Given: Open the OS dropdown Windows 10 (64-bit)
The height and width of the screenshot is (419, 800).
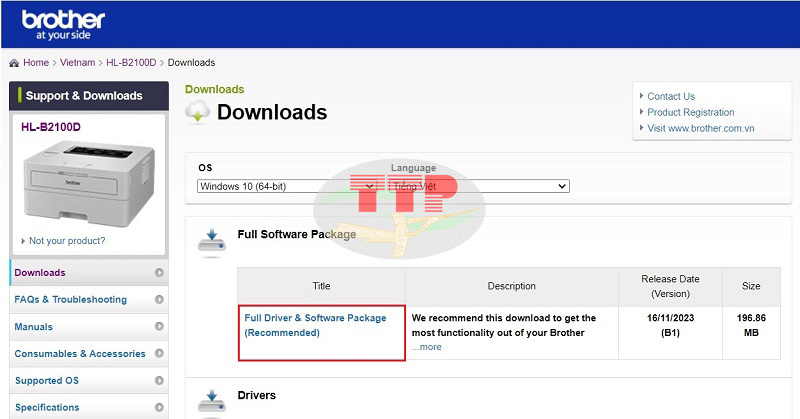Looking at the screenshot, I should tap(287, 186).
